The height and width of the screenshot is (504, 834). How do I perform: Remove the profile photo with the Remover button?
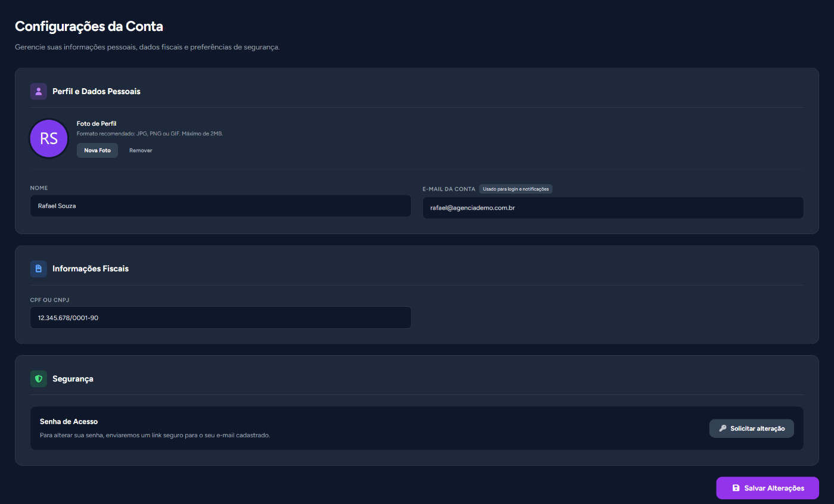(x=141, y=150)
